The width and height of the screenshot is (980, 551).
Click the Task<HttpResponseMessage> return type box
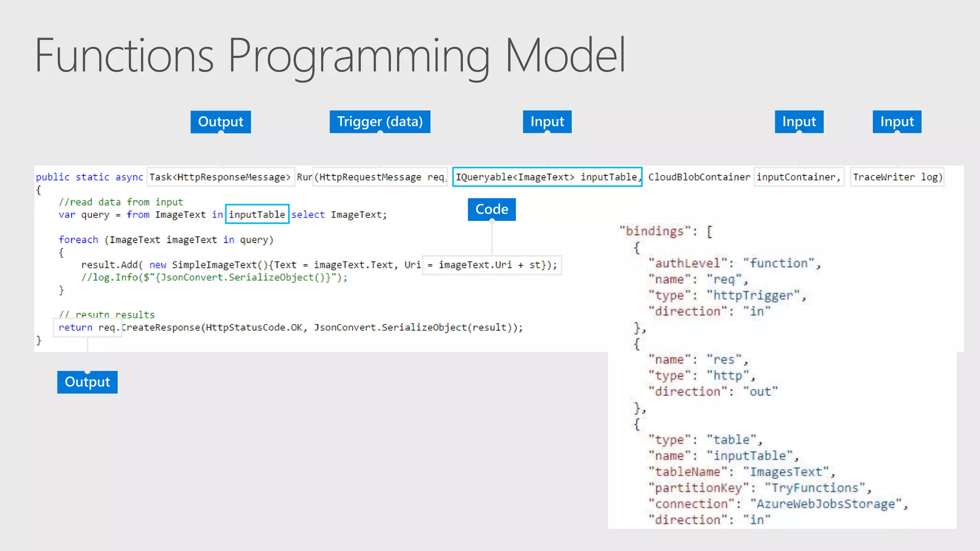(220, 177)
